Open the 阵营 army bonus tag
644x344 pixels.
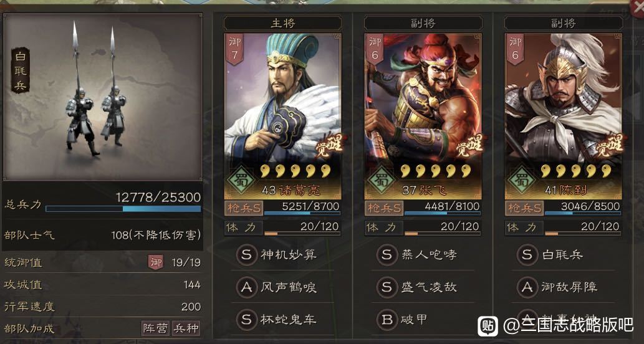coord(156,328)
